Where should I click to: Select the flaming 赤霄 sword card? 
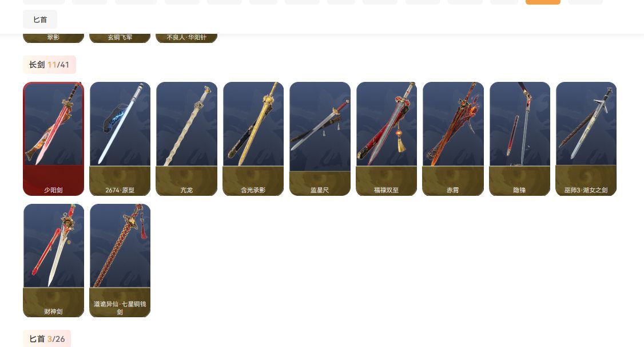(453, 139)
